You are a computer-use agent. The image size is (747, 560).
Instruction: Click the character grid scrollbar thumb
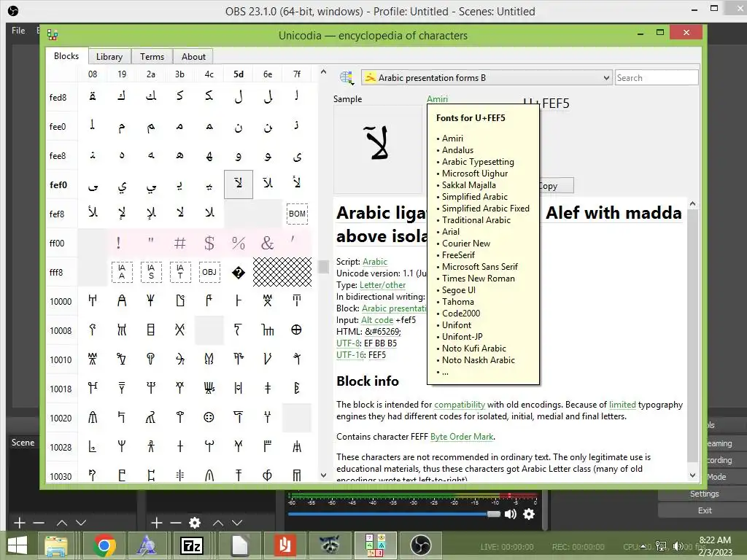click(323, 267)
